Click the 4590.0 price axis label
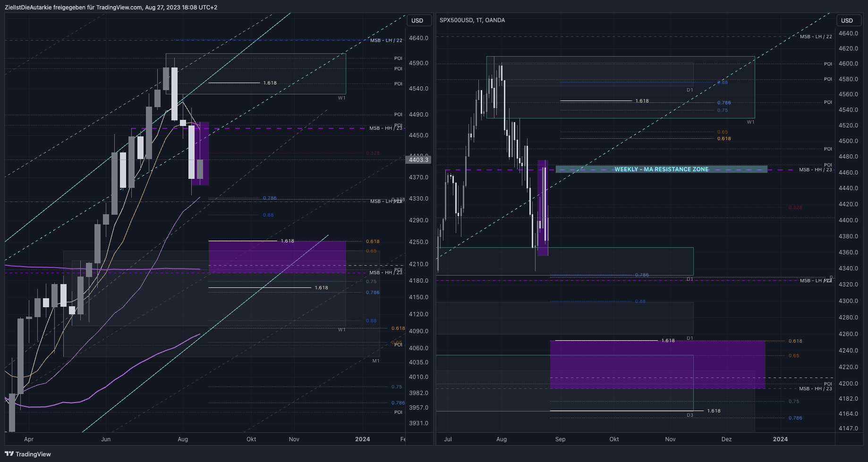 (418, 63)
